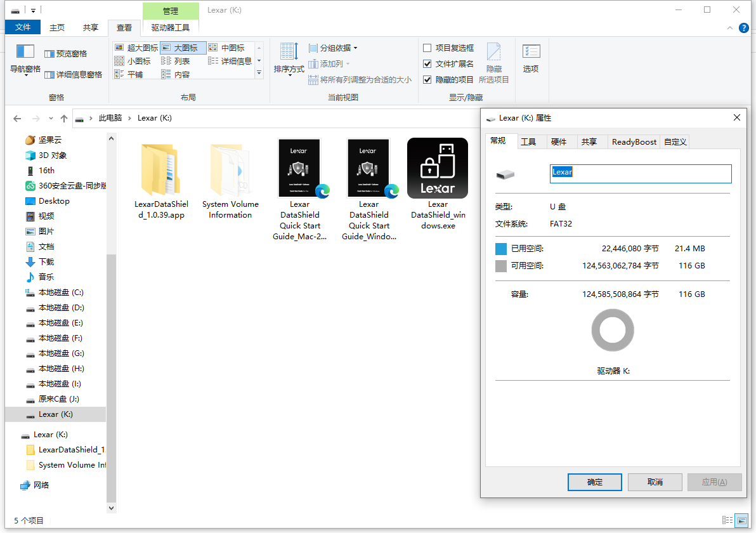Switch to details view via status bar icon
The height and width of the screenshot is (533, 756).
point(727,520)
